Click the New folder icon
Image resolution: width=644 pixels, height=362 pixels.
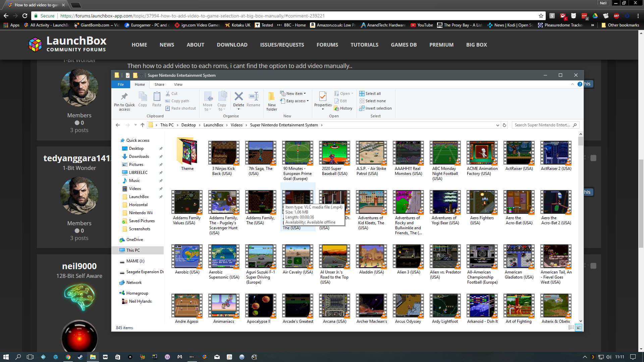point(272,97)
